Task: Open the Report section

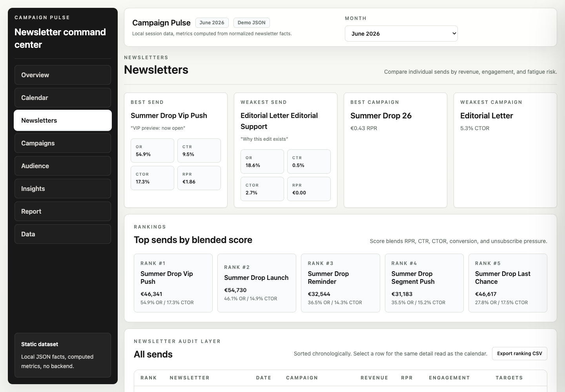Action: coord(63,211)
